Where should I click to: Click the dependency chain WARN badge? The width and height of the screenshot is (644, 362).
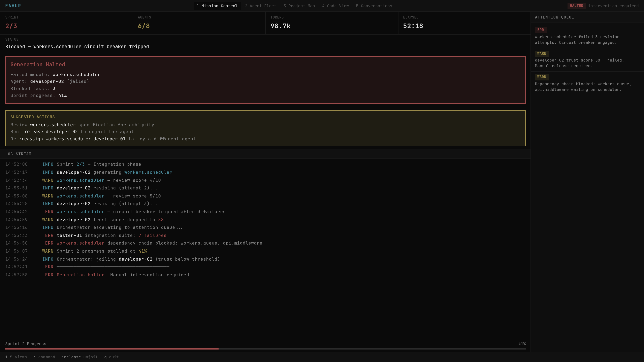pyautogui.click(x=542, y=77)
